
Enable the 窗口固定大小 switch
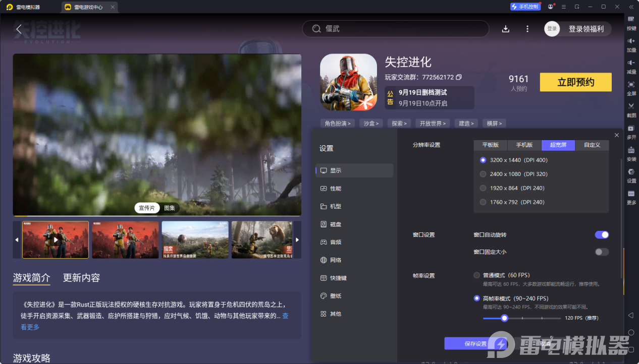tap(602, 252)
